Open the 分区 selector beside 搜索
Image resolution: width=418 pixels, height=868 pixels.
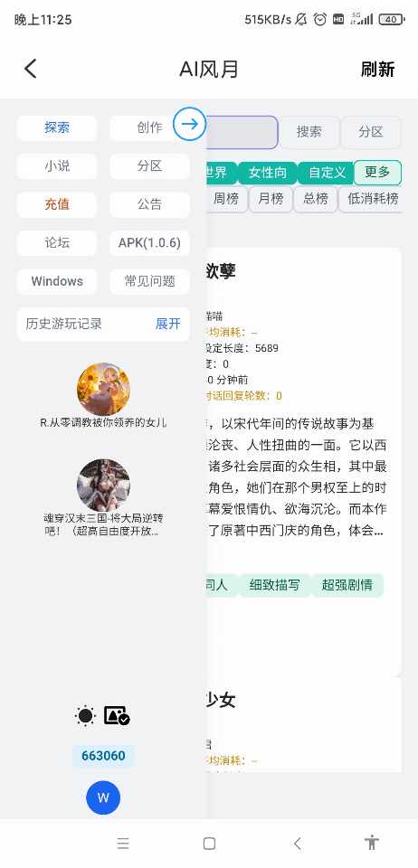coord(370,132)
